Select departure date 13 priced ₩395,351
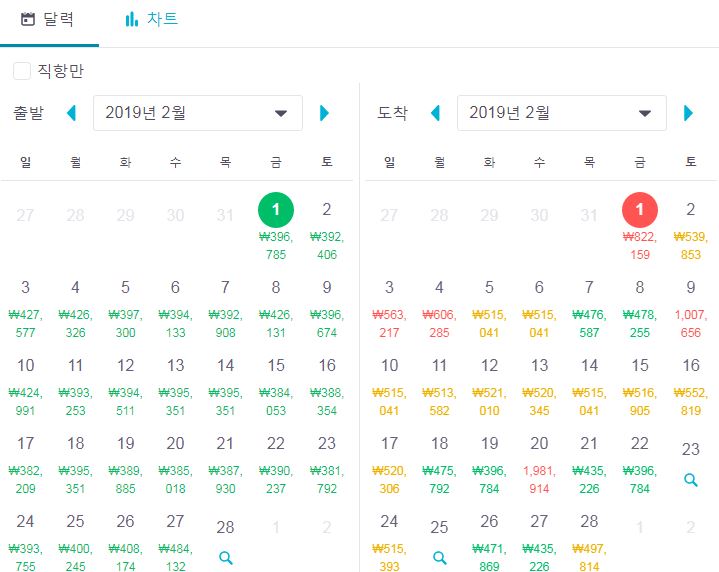Screen dimensions: 719x572 (175, 388)
